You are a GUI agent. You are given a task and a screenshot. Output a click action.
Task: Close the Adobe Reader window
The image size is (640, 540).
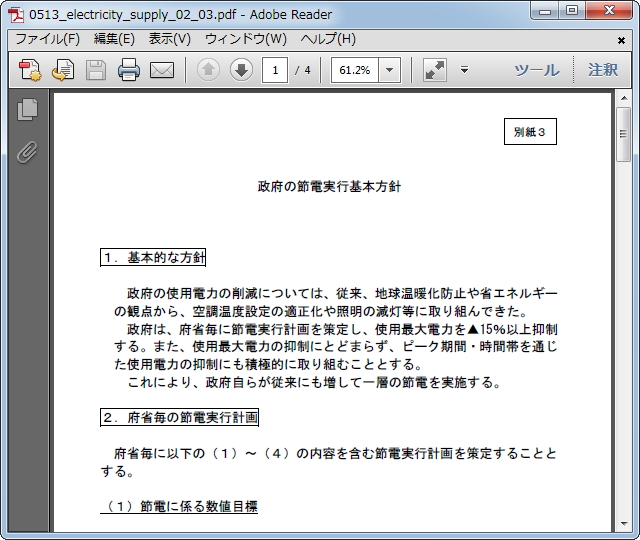click(610, 11)
